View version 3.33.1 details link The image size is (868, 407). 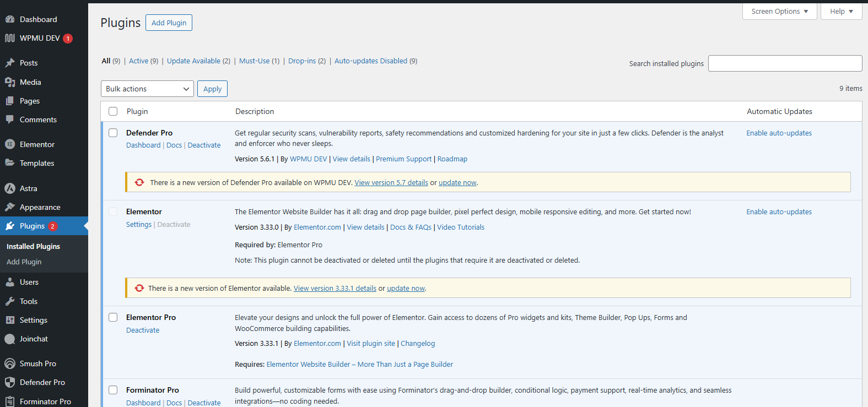click(335, 288)
